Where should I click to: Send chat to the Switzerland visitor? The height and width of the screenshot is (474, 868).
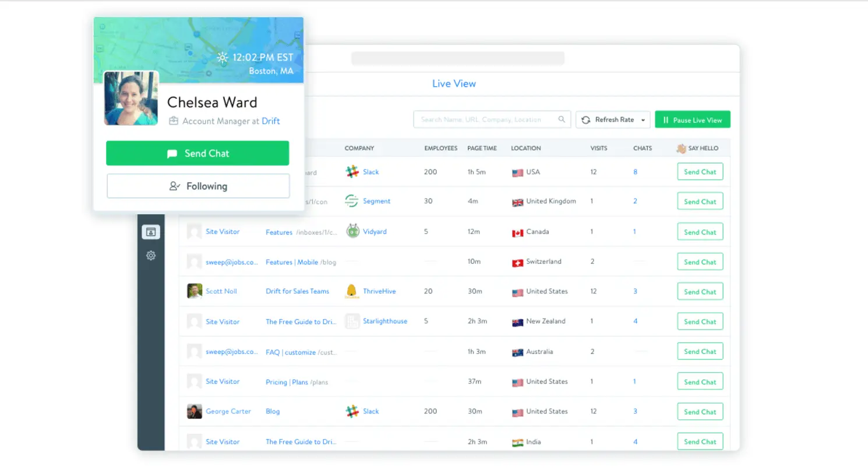pyautogui.click(x=700, y=262)
